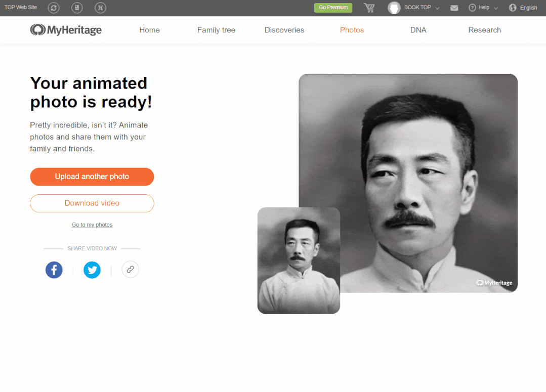The image size is (546, 392).
Task: Open the DNA menu
Action: [418, 30]
